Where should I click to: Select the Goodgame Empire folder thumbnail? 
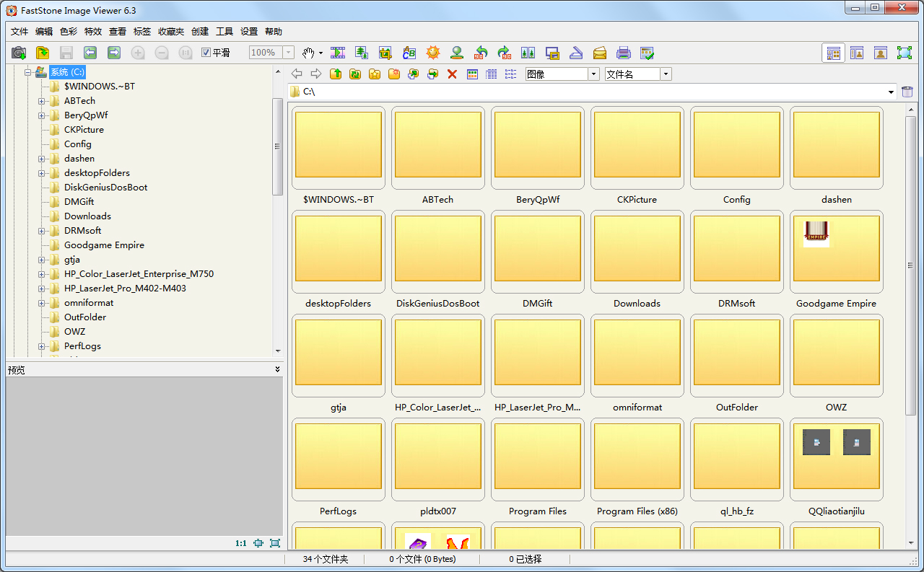[x=837, y=252]
